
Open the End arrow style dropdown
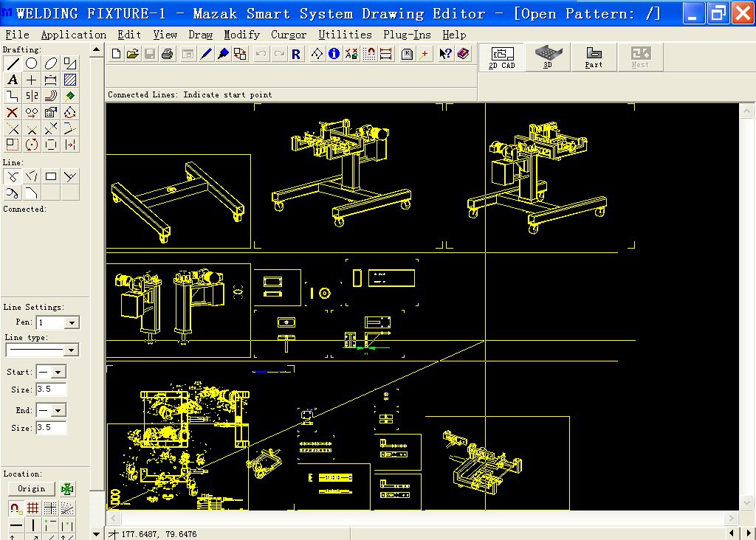58,410
